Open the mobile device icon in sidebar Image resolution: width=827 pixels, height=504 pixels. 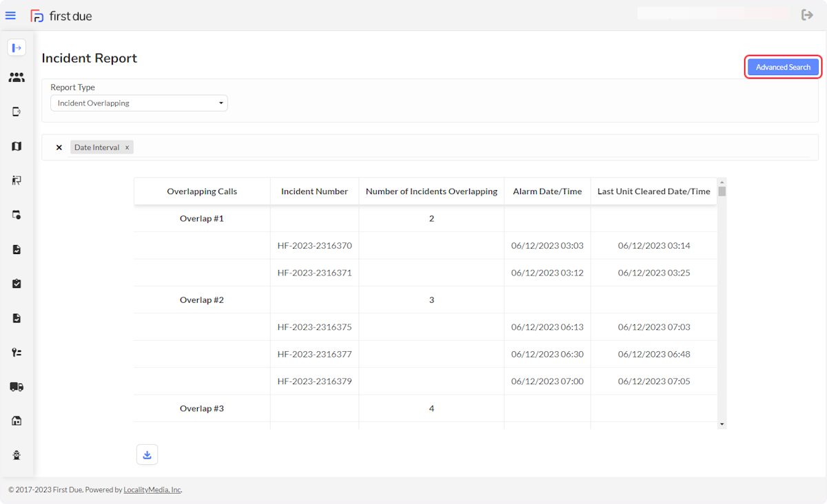tap(17, 112)
